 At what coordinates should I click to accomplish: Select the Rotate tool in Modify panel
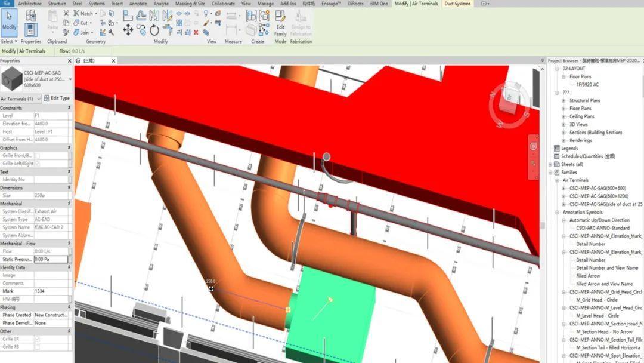(x=154, y=30)
